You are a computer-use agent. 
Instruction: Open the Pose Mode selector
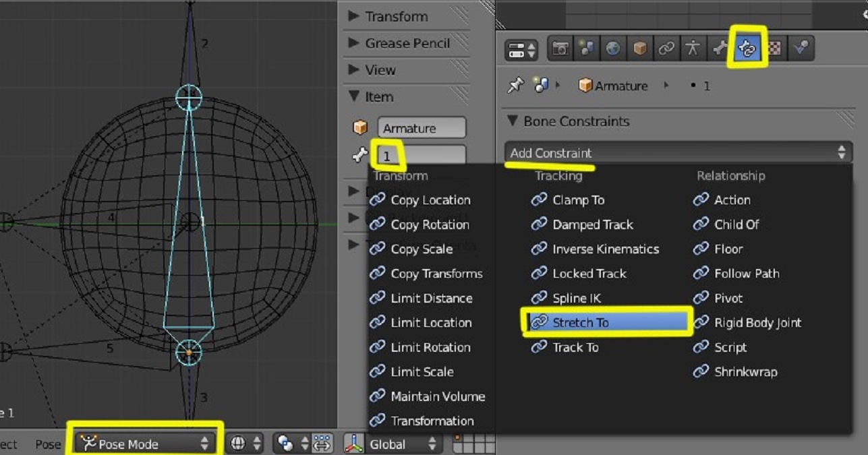[145, 444]
